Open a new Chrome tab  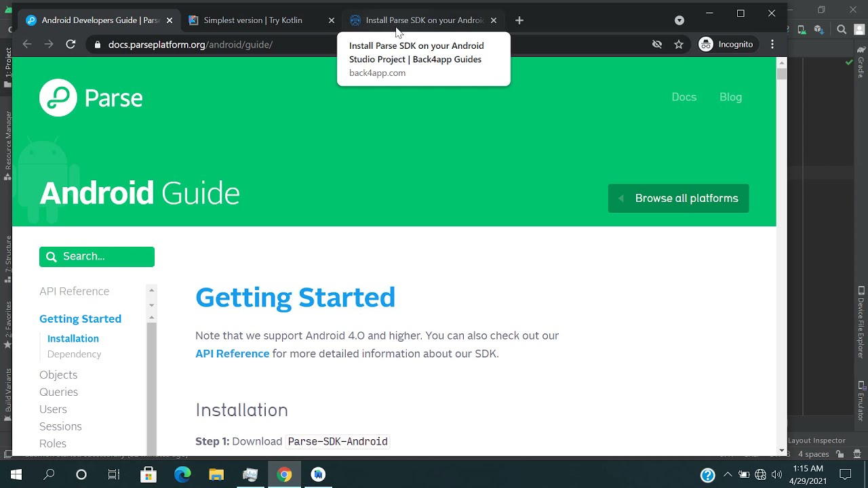tap(519, 20)
